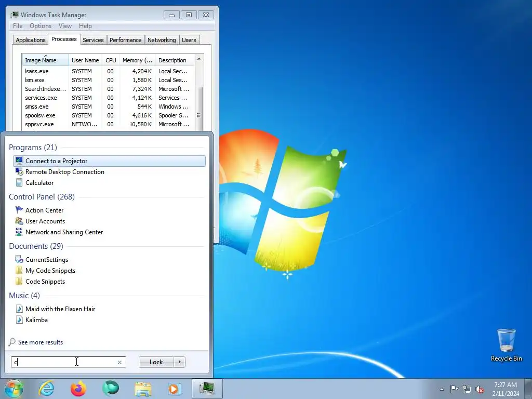Viewport: 532px width, 399px height.
Task: Select the smss.exe process row
Action: 108,107
